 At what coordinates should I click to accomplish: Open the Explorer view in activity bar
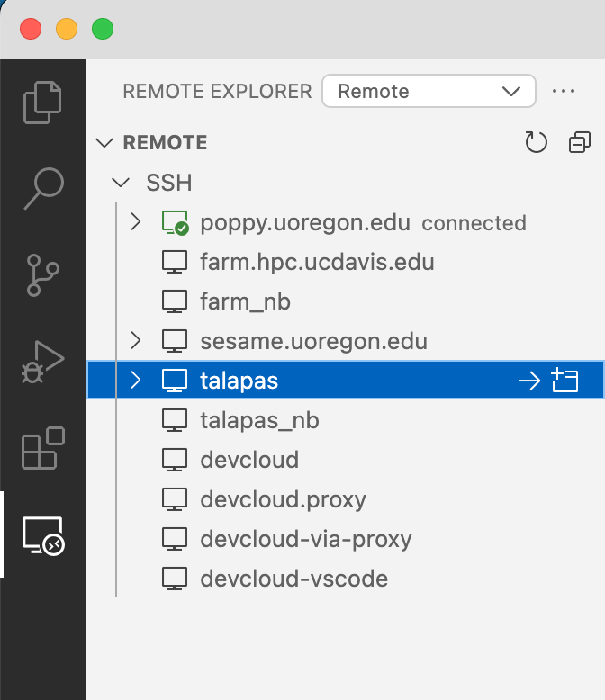click(42, 103)
